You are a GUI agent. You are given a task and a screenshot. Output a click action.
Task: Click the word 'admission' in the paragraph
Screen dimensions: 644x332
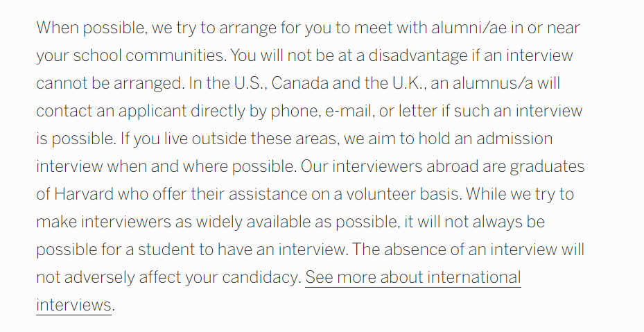pos(514,139)
